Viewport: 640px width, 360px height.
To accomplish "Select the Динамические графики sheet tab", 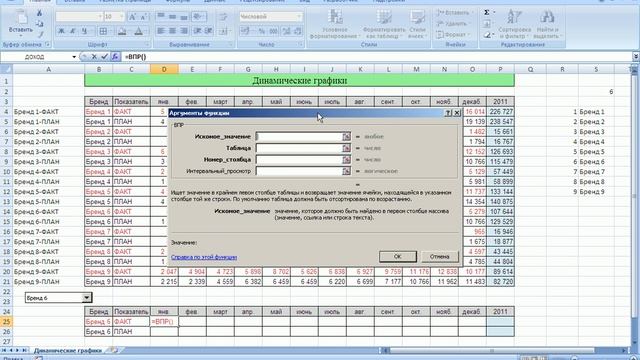I will 67,351.
